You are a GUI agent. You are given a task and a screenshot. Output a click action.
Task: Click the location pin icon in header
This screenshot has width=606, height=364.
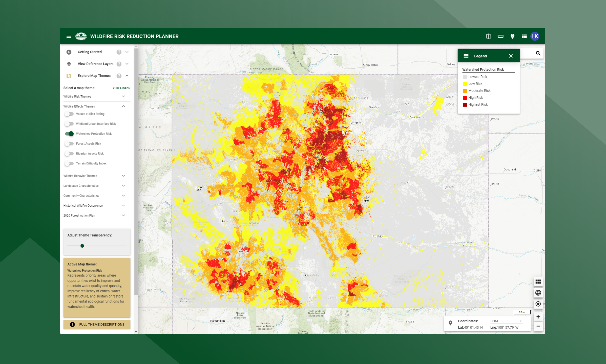pos(512,36)
